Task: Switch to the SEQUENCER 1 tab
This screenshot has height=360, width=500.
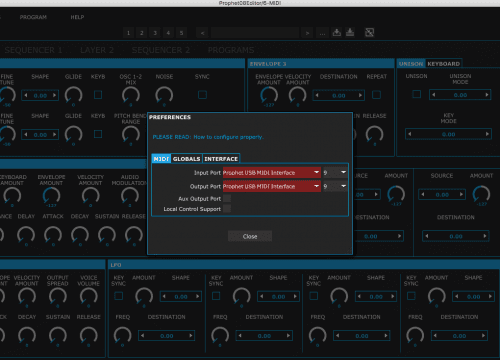Action: point(33,50)
